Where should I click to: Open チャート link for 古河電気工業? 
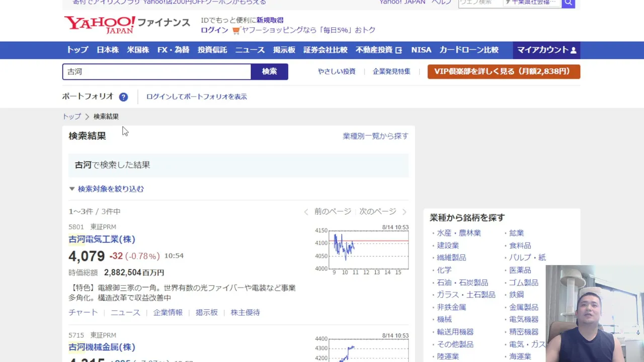pos(83,312)
